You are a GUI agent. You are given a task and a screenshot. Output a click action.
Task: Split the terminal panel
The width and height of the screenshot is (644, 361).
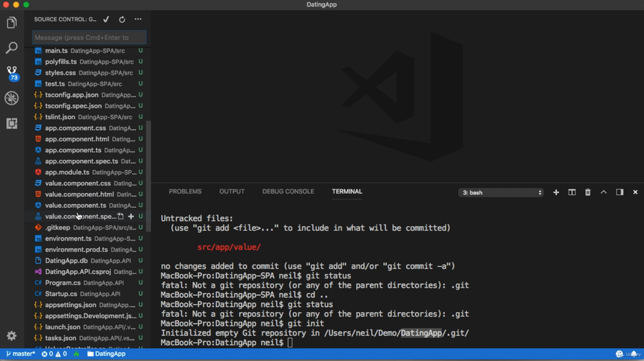pos(572,192)
